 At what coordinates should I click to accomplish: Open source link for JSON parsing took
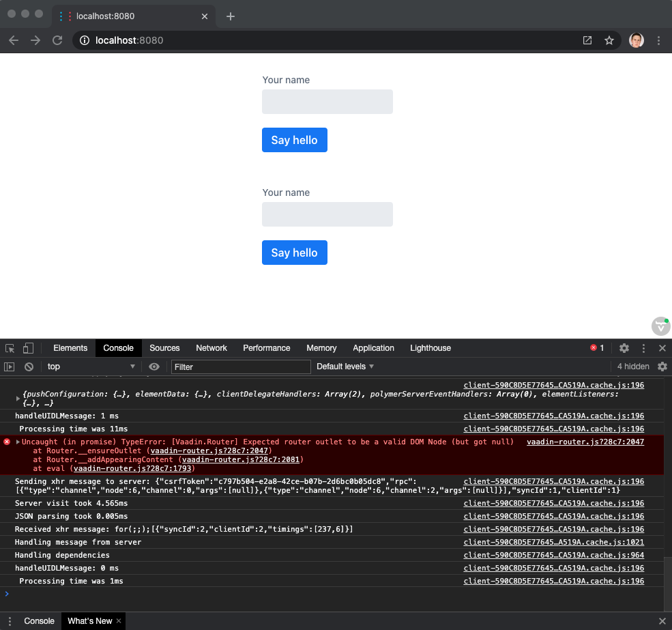pos(554,516)
